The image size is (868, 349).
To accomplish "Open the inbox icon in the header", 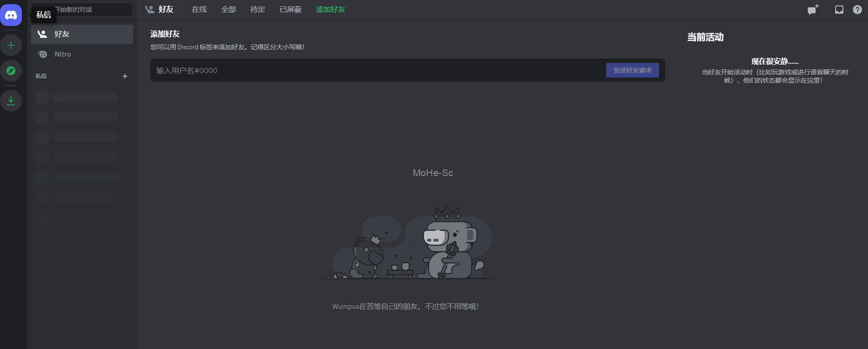I will tap(839, 10).
